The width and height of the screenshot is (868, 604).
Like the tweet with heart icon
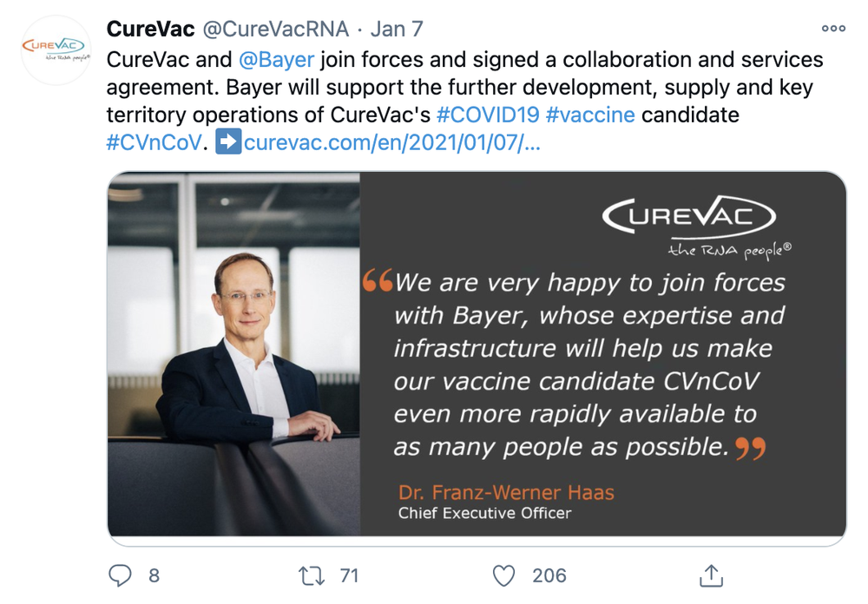[x=503, y=575]
